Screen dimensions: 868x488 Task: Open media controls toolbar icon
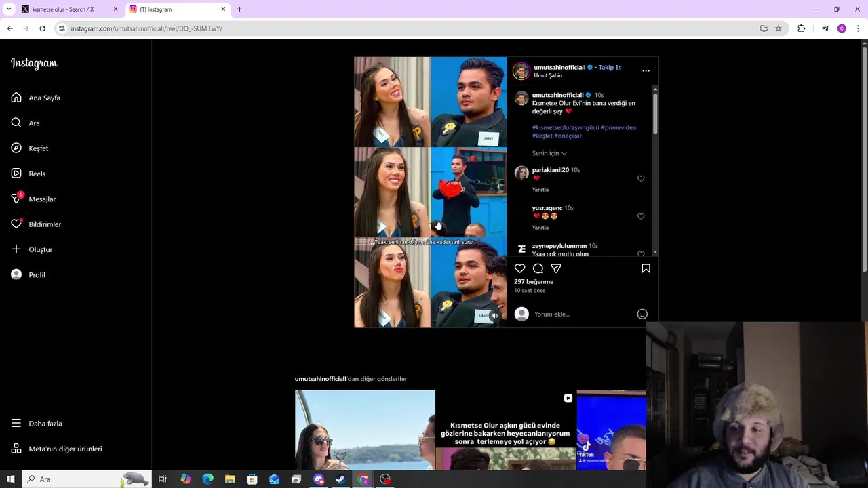click(825, 28)
